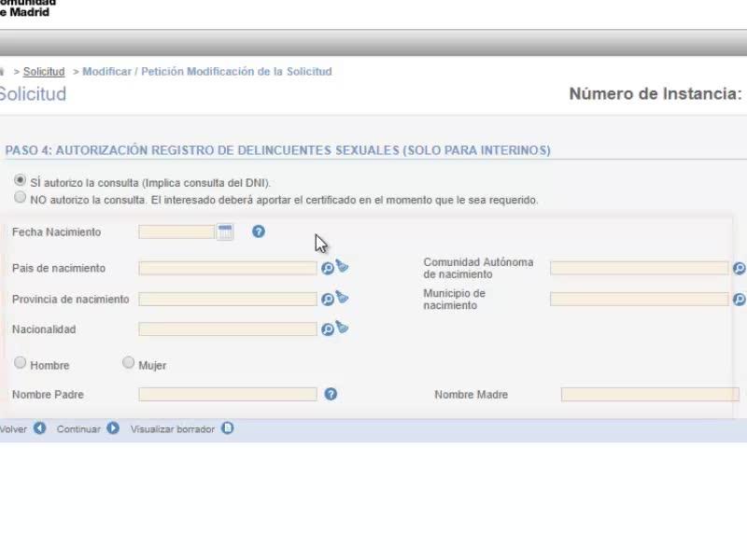Go back with the Volver button
Screen dimensions: 747x560
coord(22,428)
